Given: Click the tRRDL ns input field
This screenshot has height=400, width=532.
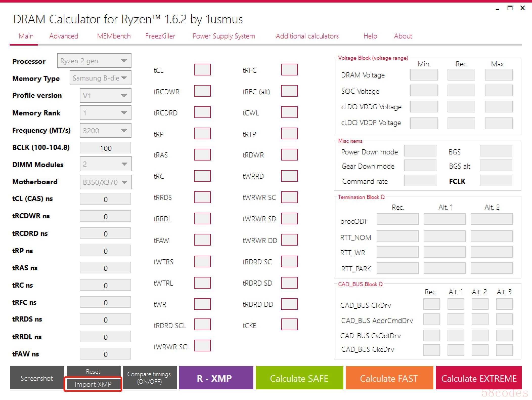Looking at the screenshot, I should [105, 337].
